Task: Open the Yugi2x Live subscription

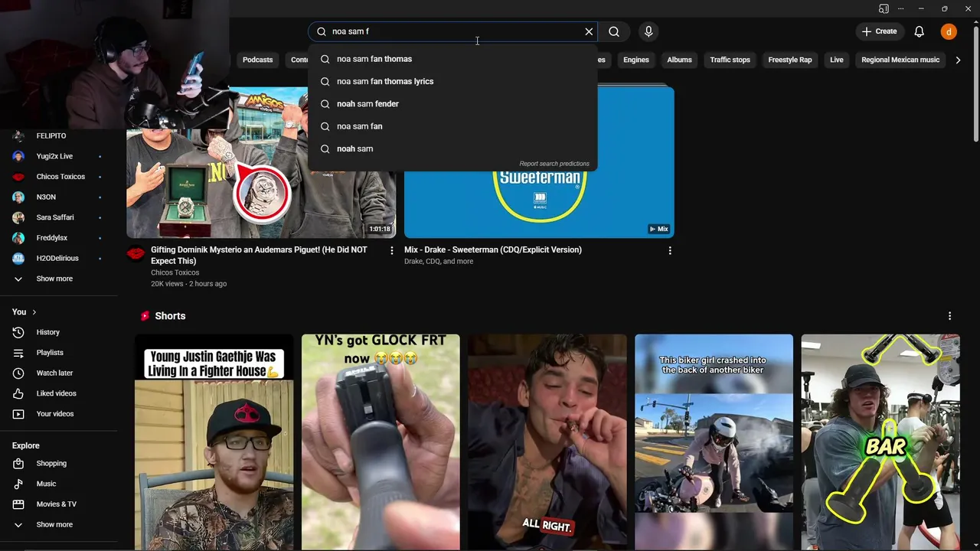Action: coord(58,156)
